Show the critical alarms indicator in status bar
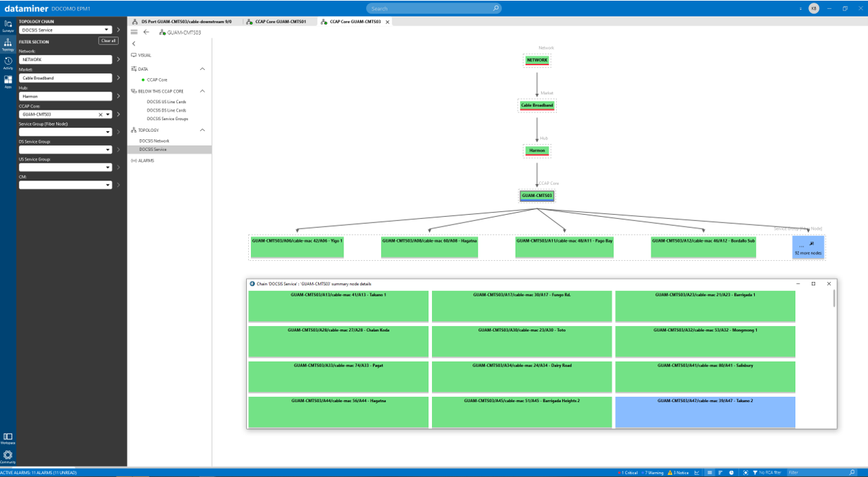This screenshot has width=868, height=477. pos(628,472)
